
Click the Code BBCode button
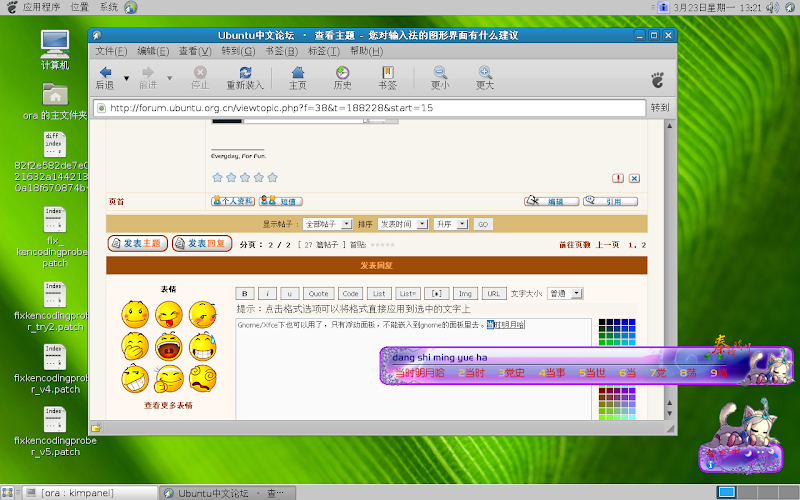[351, 293]
